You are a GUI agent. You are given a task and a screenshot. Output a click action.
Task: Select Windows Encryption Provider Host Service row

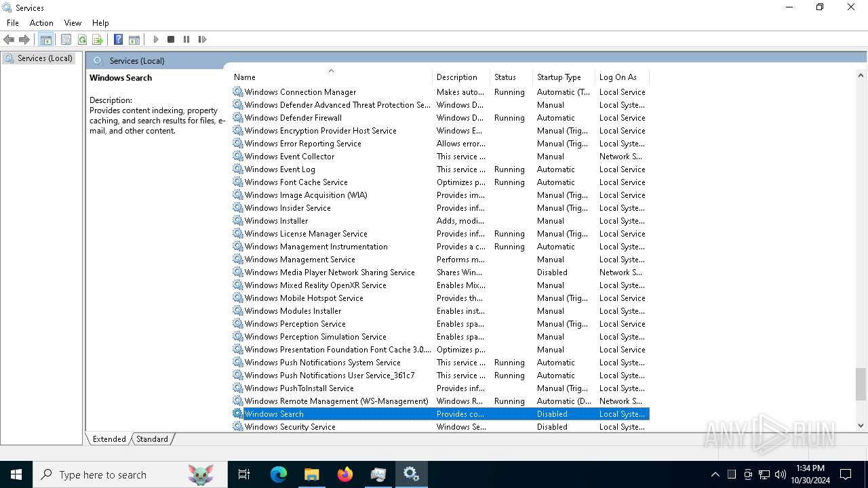click(440, 131)
